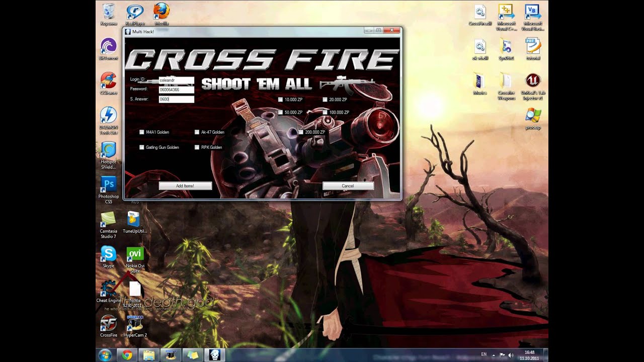
Task: Close the Multi Hack! window
Action: pos(391,30)
